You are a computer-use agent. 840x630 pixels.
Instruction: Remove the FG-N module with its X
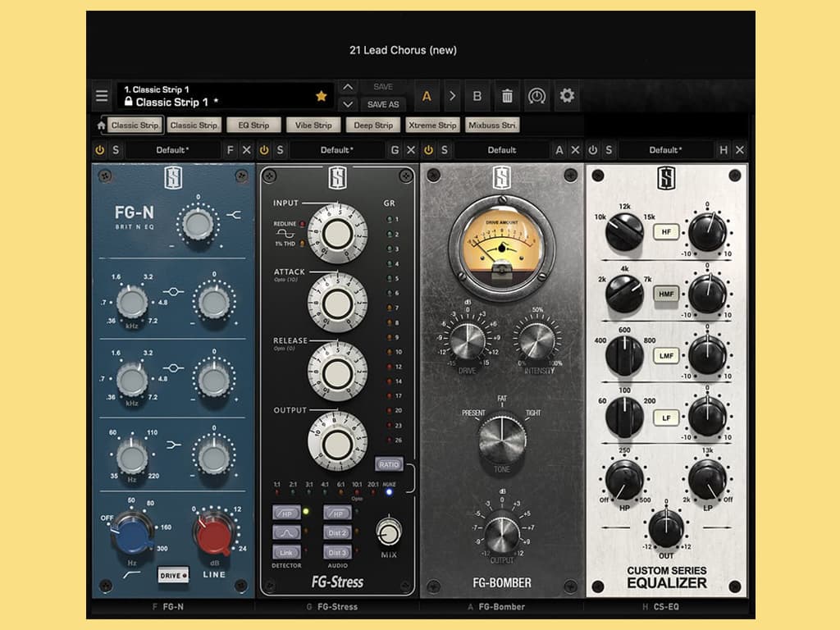(x=246, y=150)
